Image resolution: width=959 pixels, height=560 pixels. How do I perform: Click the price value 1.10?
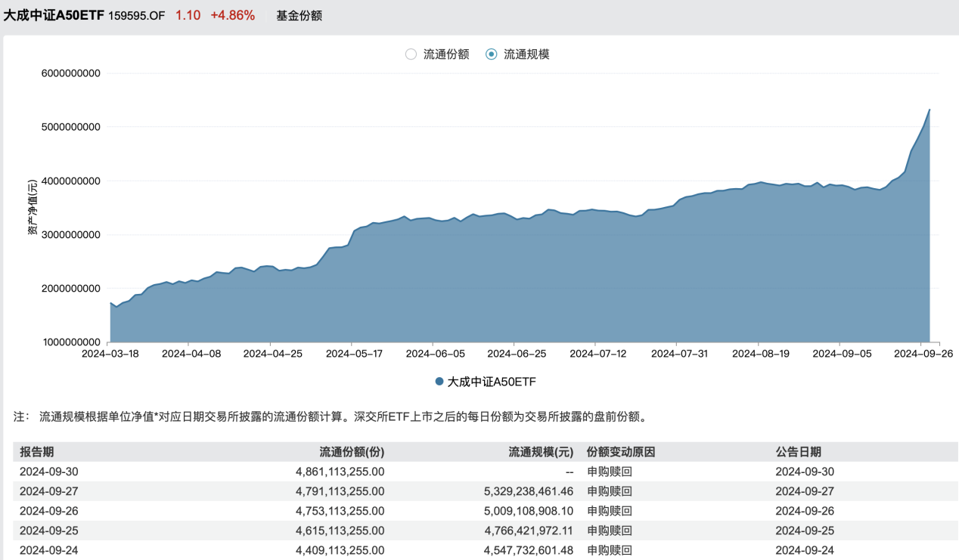point(188,15)
